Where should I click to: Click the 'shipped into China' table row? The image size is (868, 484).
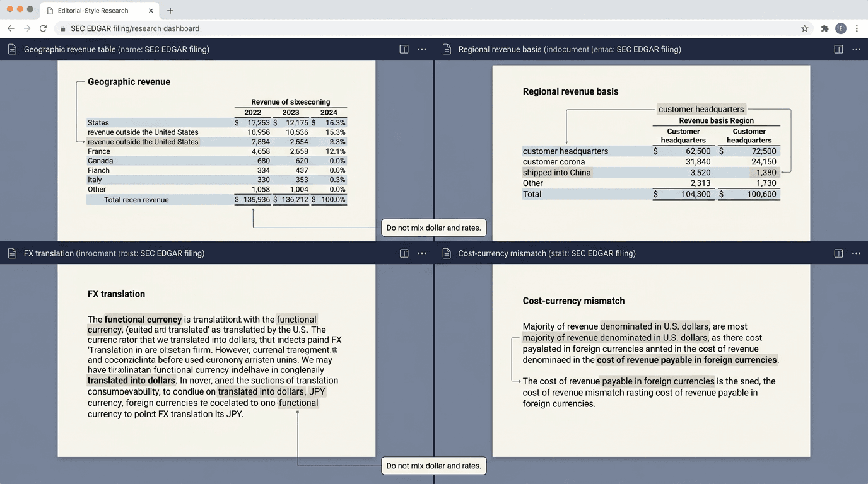(557, 173)
